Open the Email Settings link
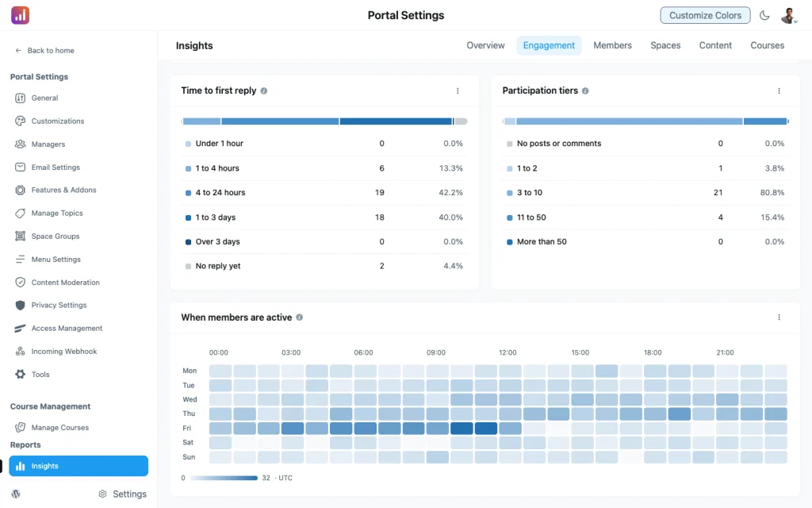 (x=56, y=167)
